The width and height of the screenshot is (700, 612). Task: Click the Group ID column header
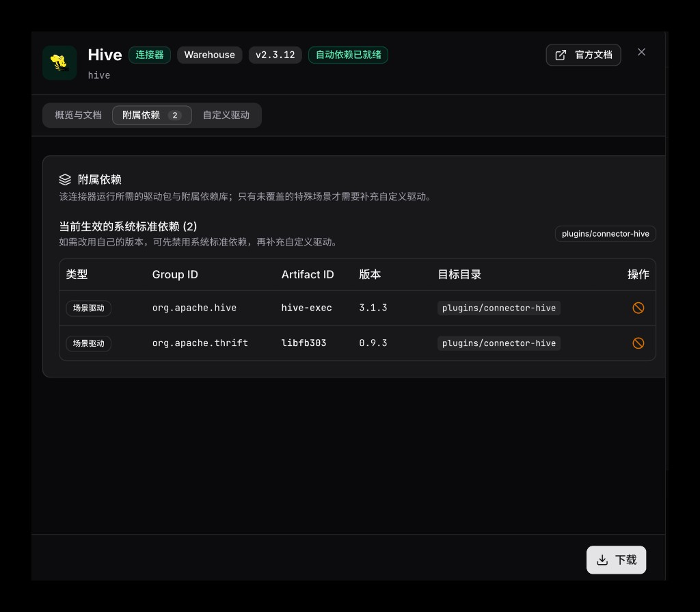coord(175,274)
